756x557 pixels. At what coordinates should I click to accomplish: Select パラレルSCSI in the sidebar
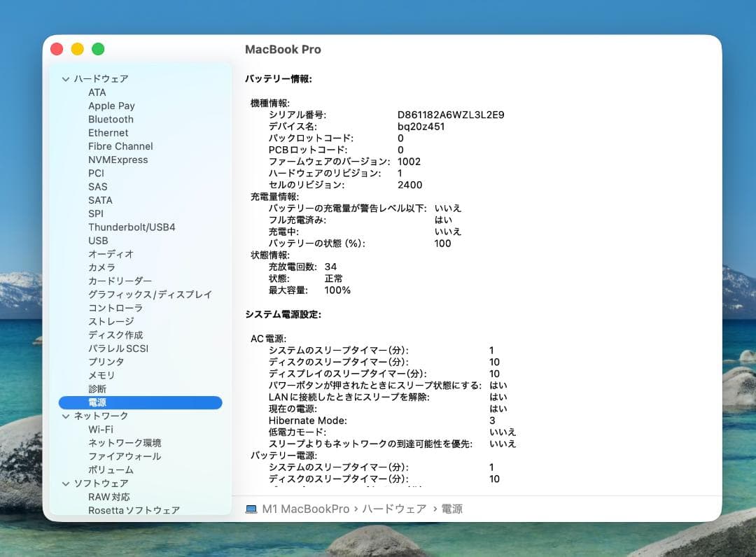[118, 349]
